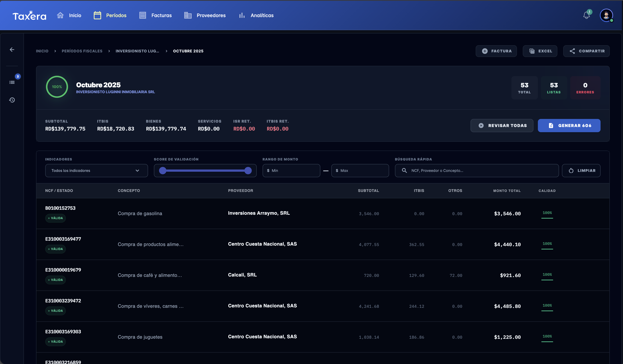Click Compra de gasolina concept
The image size is (623, 364).
coord(140,213)
